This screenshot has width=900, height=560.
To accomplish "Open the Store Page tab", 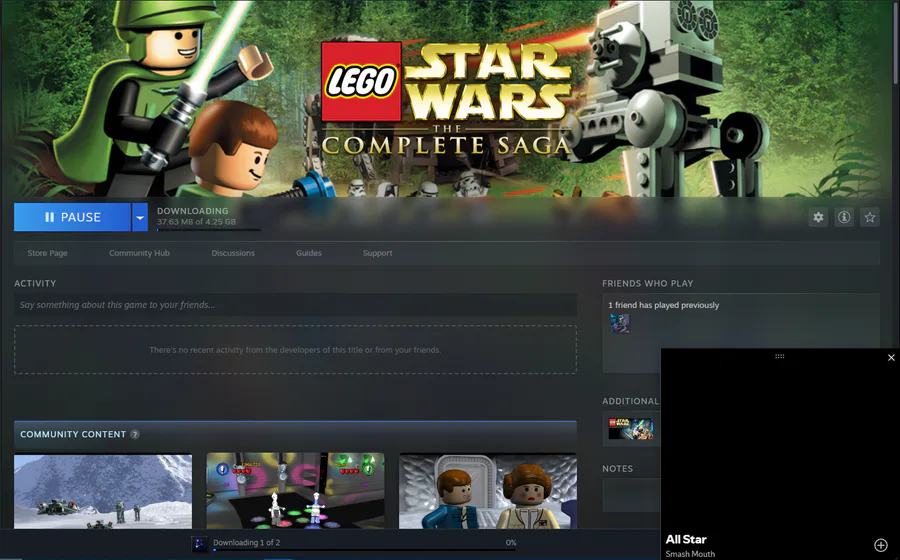I will 48,253.
